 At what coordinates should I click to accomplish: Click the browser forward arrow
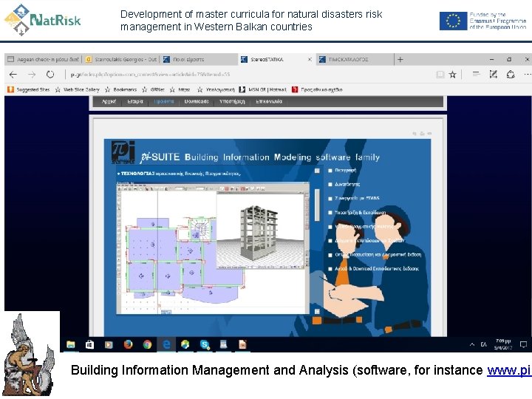pyautogui.click(x=32, y=75)
